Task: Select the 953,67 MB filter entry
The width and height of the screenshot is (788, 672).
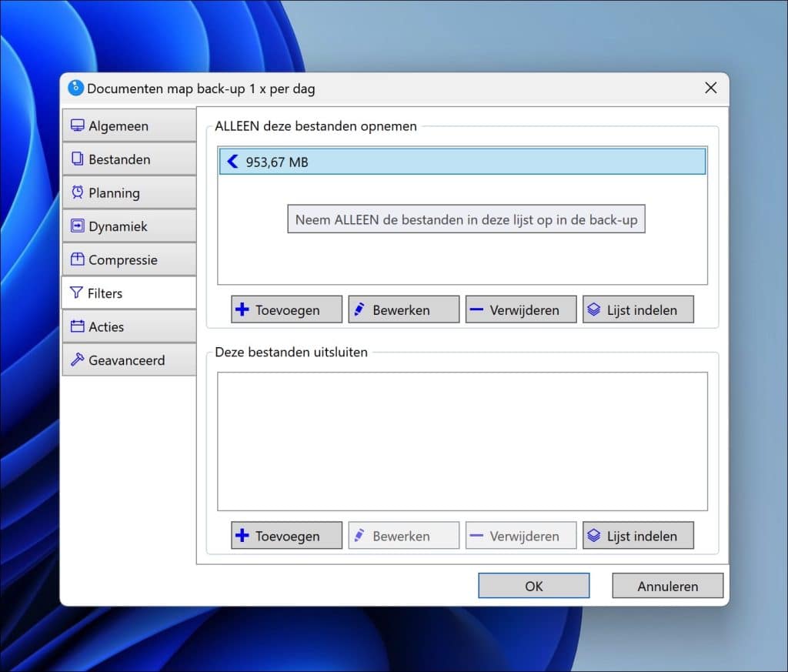Action: click(462, 162)
